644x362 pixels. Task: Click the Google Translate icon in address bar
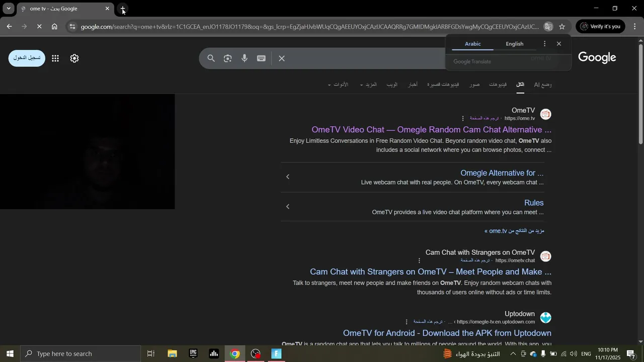[548, 27]
